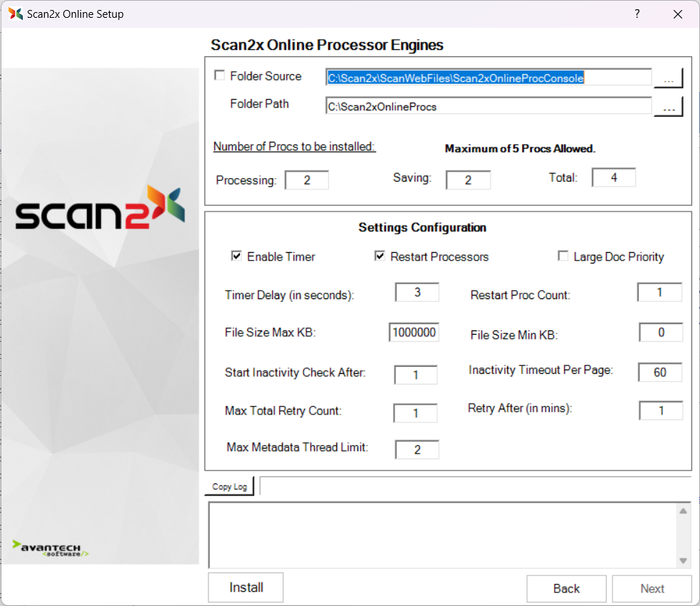Screen dimensions: 700x606
Task: Uncheck the Enable Timer checkbox
Action: [x=236, y=256]
